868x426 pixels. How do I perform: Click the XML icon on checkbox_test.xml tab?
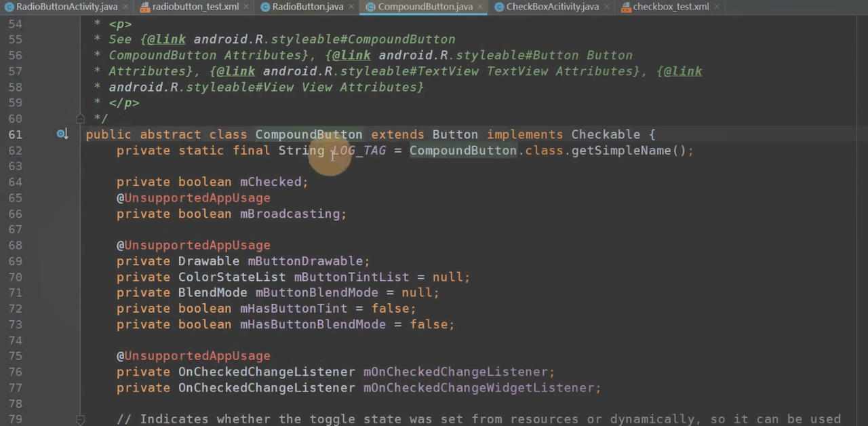[x=625, y=7]
